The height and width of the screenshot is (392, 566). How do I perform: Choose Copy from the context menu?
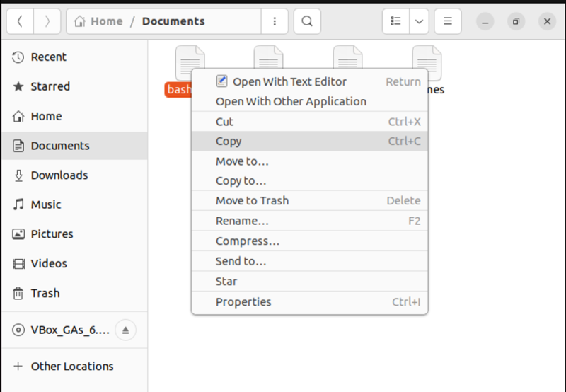(229, 141)
